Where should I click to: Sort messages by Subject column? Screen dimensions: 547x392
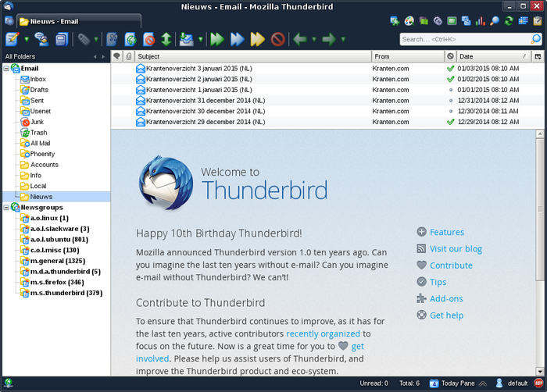pos(253,56)
